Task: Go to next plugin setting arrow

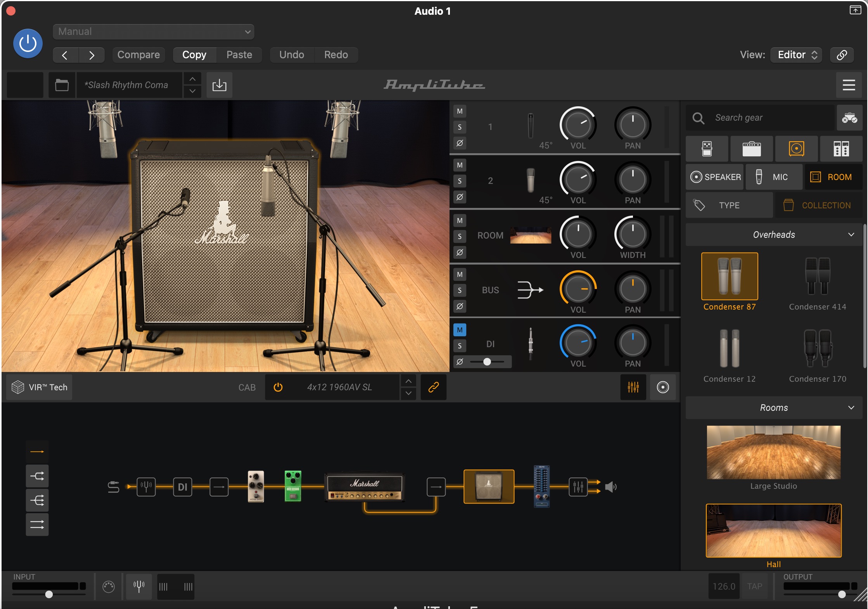Action: 92,55
